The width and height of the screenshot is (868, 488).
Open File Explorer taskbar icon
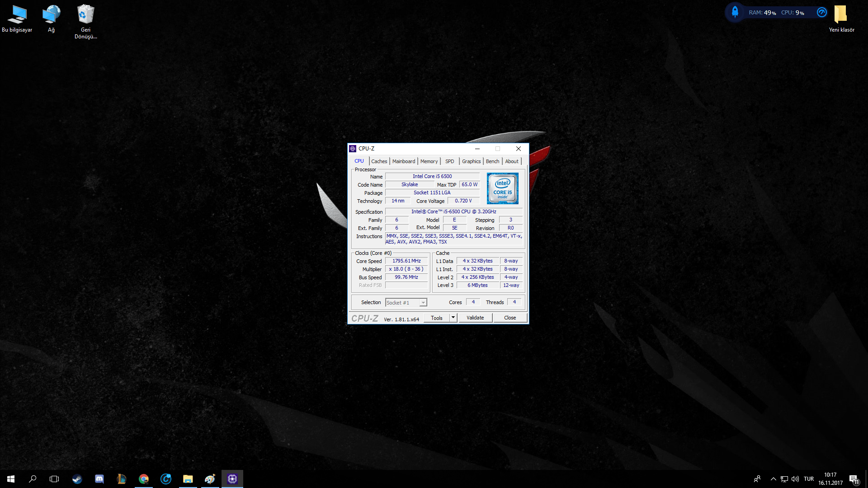188,479
